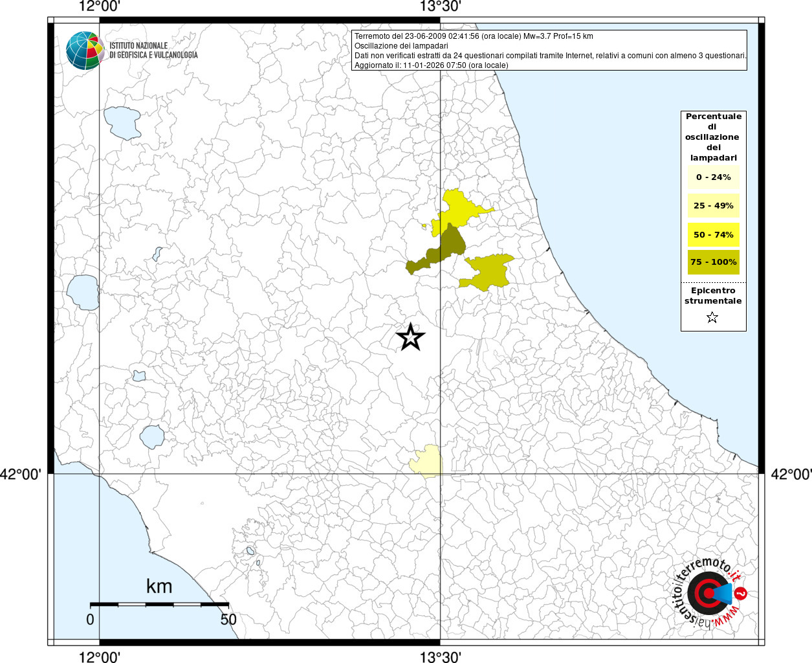This screenshot has width=812, height=663.
Task: Click the black-and-white km scale bar
Action: (159, 604)
